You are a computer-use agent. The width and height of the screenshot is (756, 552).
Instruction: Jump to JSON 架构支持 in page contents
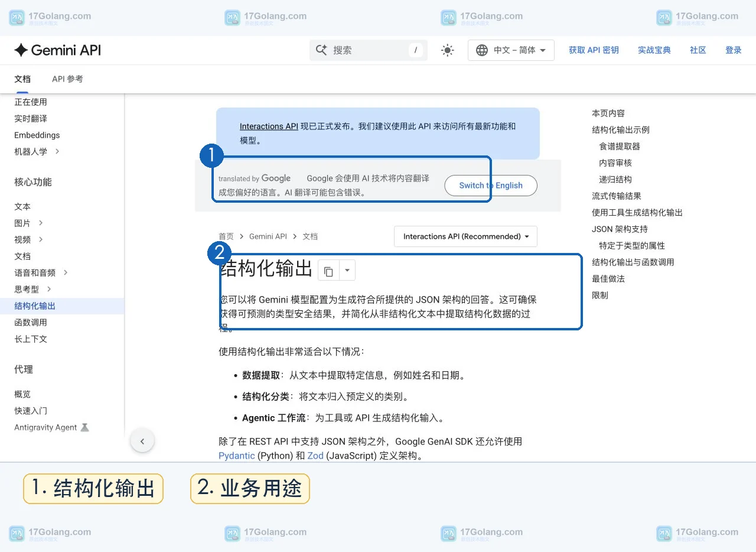click(x=620, y=229)
